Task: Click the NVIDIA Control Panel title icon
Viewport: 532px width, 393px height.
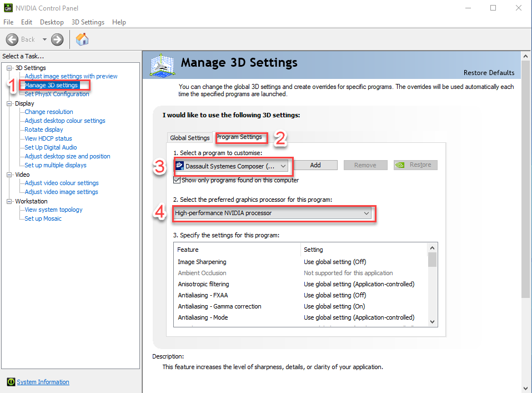Action: 8,8
